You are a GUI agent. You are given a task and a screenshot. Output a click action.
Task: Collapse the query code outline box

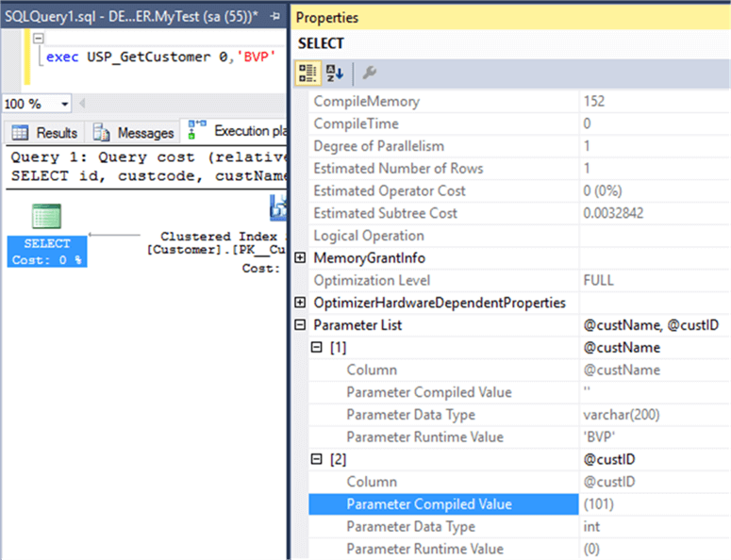coord(39,39)
